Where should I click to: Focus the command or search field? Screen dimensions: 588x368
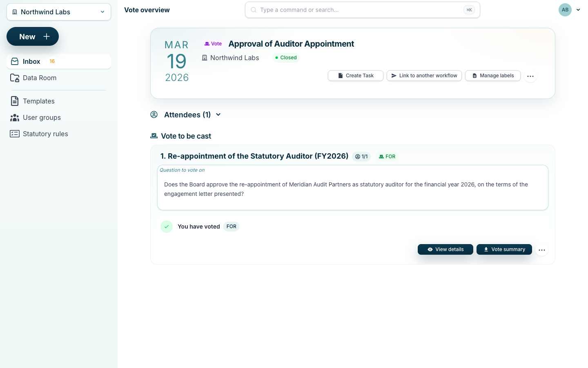pyautogui.click(x=362, y=10)
